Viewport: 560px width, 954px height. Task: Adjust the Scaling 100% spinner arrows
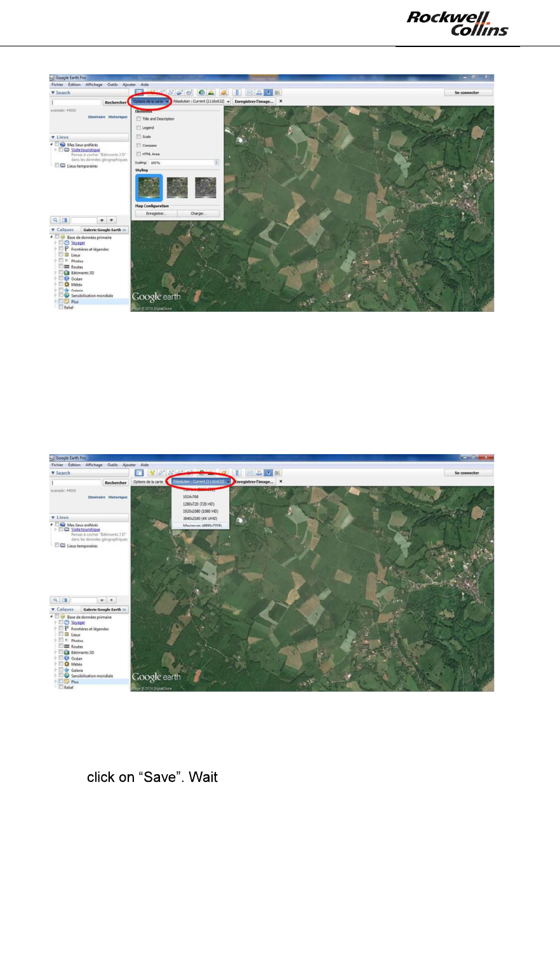217,163
